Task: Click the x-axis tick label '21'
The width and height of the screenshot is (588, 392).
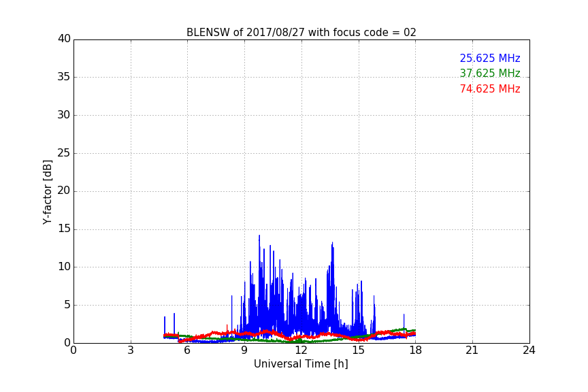Action: click(x=472, y=350)
